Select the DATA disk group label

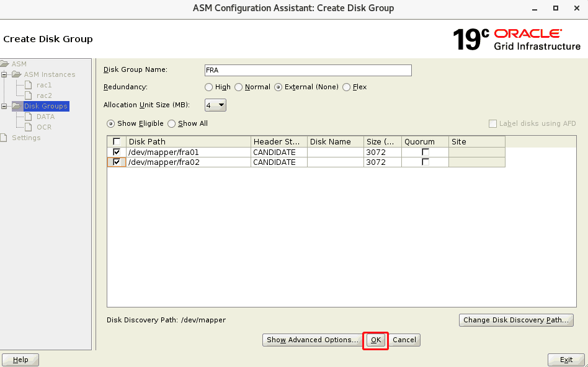[46, 117]
